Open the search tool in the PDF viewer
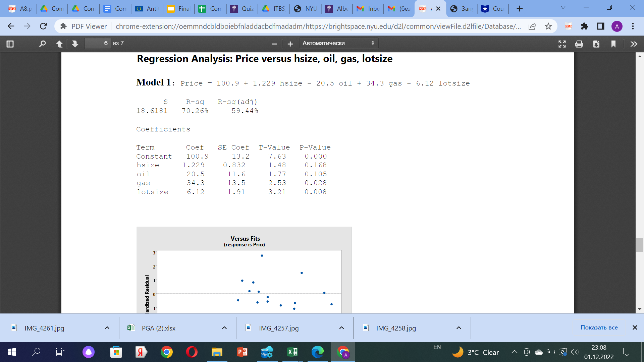Image resolution: width=644 pixels, height=362 pixels. [x=42, y=44]
